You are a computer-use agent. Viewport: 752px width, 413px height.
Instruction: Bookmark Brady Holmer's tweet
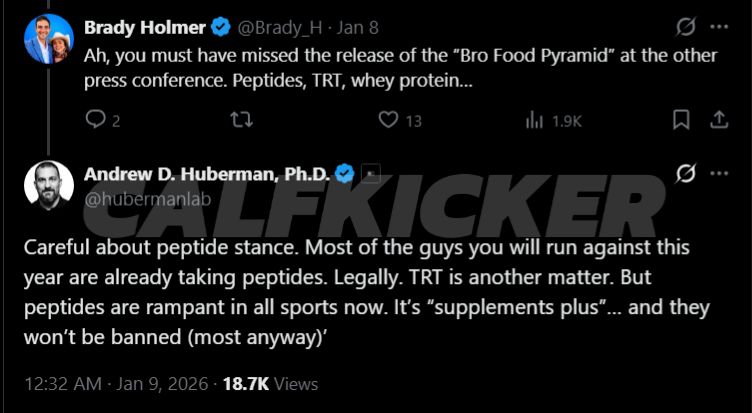click(x=681, y=120)
